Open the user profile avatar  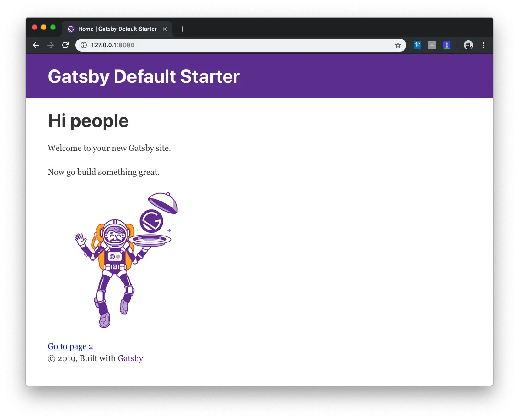[x=468, y=45]
